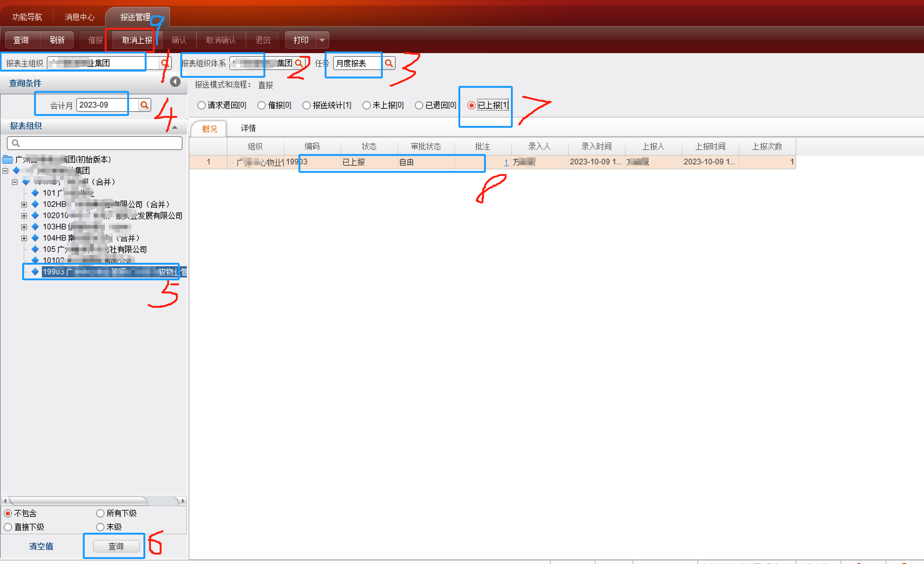924x564 pixels.
Task: Click folder icon of 集团(初始版本) root node
Action: point(7,159)
